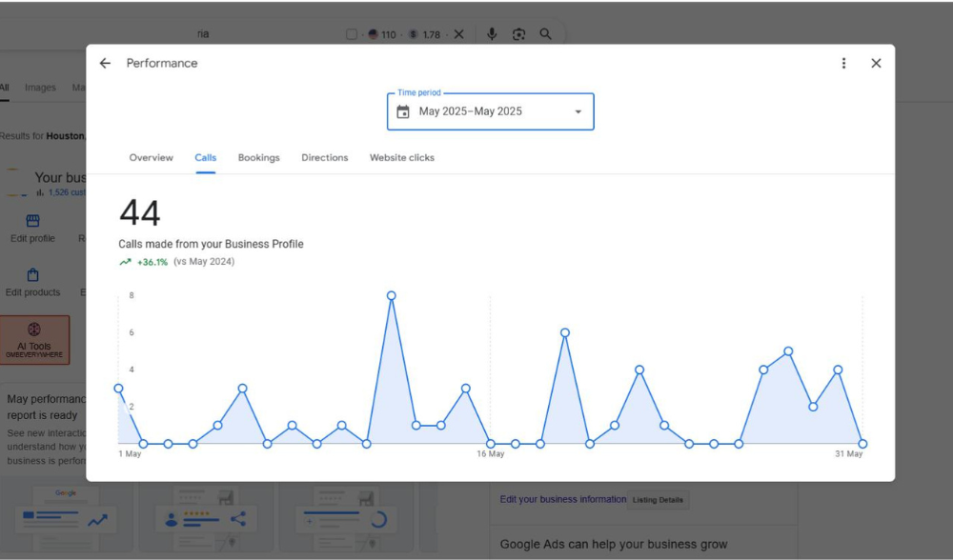The image size is (953, 560).
Task: Open the three-dot more options menu
Action: click(843, 64)
